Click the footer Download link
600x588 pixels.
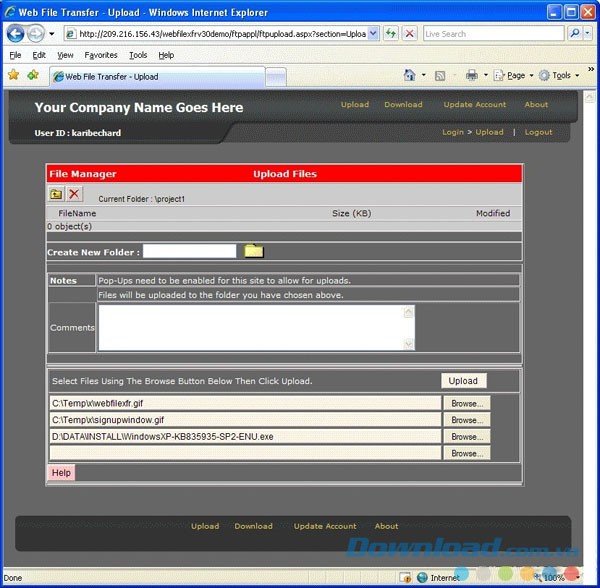253,526
